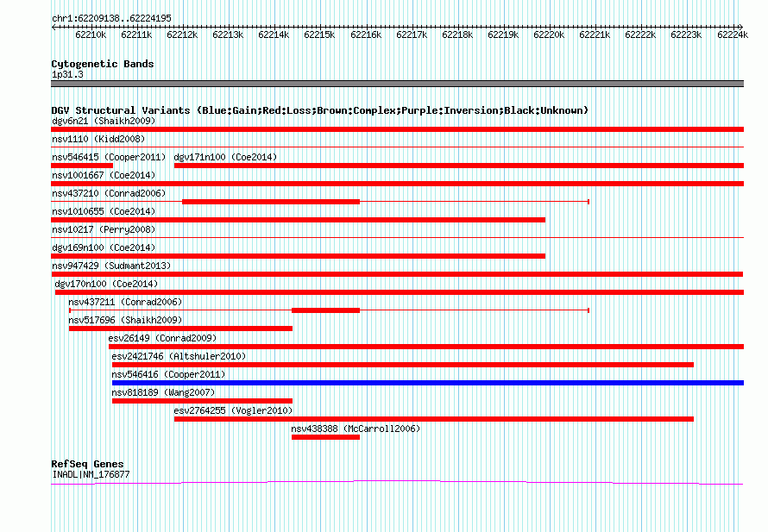The image size is (768, 532).
Task: Click the 62210k ruler tick label
Action: tap(91, 34)
